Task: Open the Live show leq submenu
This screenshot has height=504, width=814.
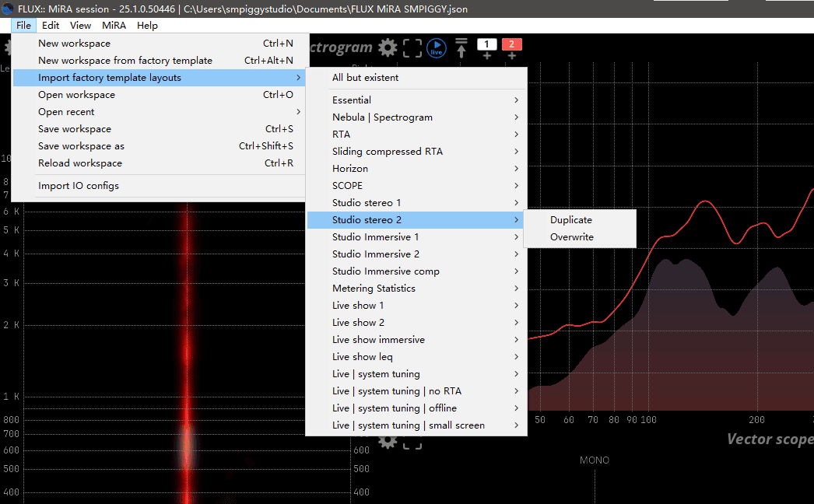Action: (x=416, y=357)
